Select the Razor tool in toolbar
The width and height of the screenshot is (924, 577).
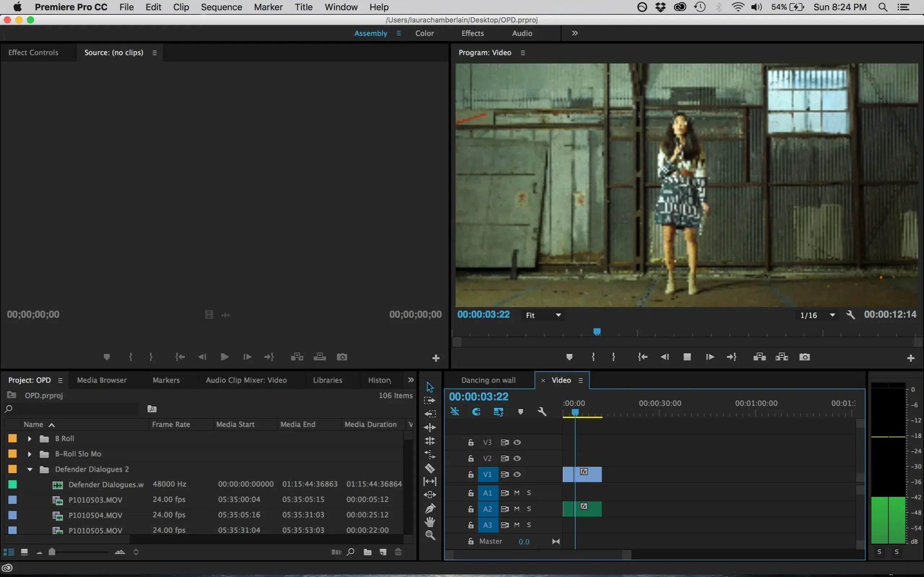[x=430, y=468]
